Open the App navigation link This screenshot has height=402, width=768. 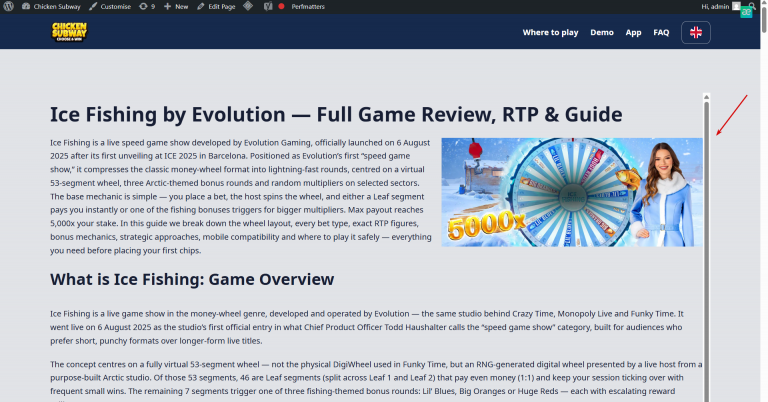coord(633,32)
